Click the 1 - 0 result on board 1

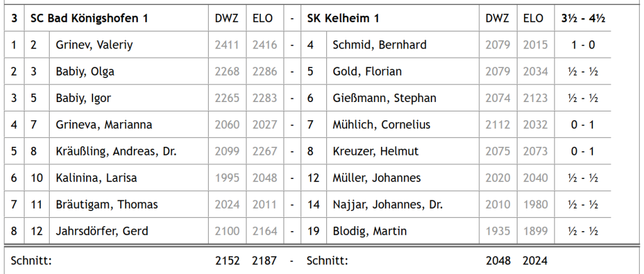pos(584,45)
